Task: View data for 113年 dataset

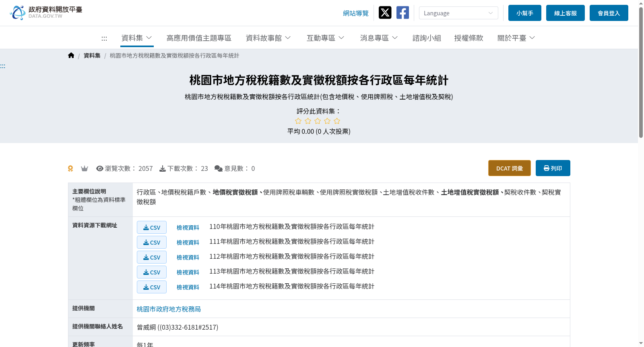Action: tap(188, 272)
